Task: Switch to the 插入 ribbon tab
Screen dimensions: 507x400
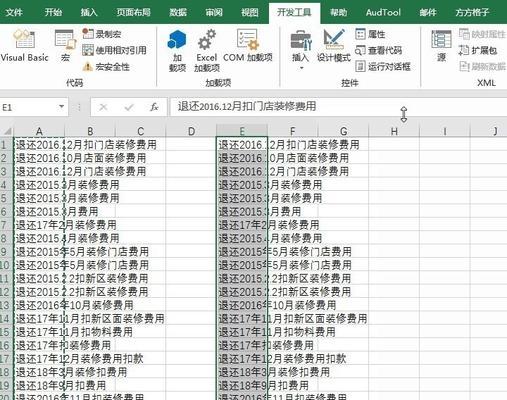Action: click(89, 12)
